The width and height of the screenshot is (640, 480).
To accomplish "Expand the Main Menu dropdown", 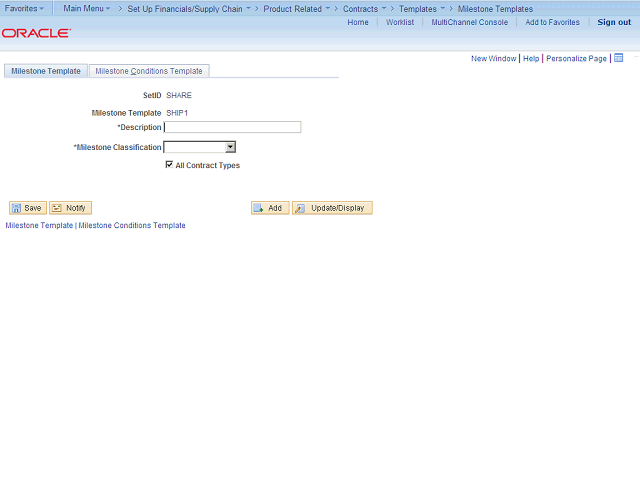I will 87,8.
